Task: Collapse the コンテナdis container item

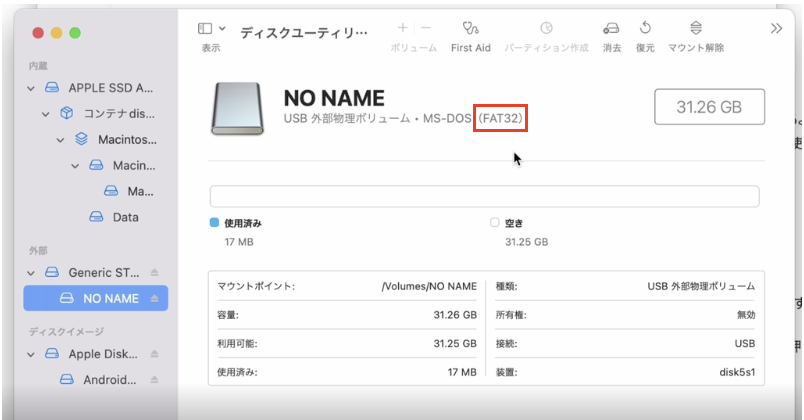Action: (46, 114)
